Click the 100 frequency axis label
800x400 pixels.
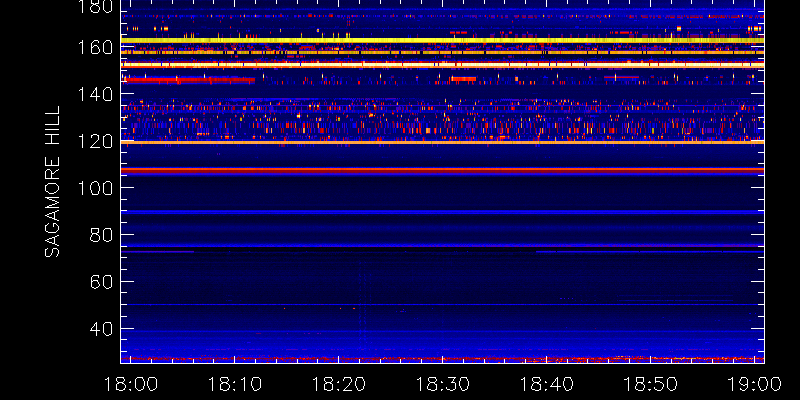pos(95,188)
